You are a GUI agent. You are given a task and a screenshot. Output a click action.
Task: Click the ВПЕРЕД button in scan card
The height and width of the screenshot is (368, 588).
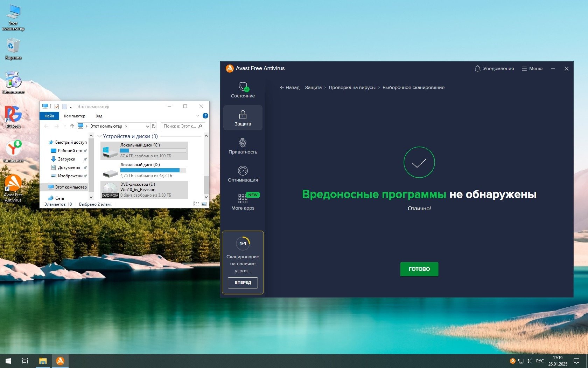[243, 282]
